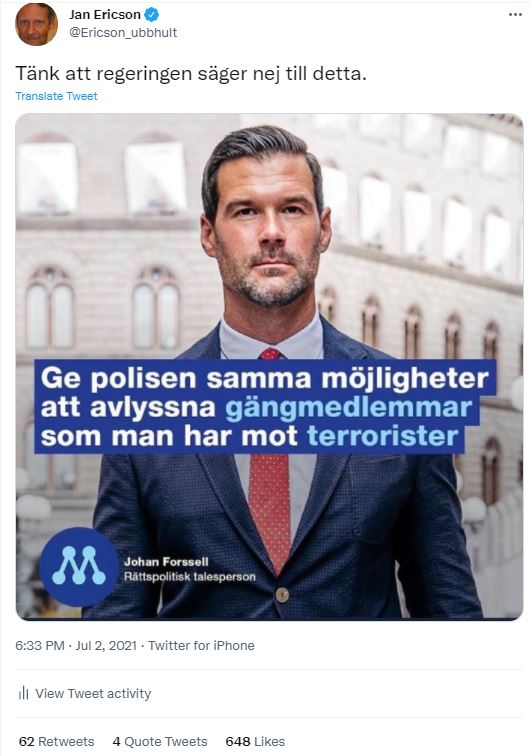This screenshot has width=531, height=756.
Task: Click Translate Tweet
Action: 56,96
